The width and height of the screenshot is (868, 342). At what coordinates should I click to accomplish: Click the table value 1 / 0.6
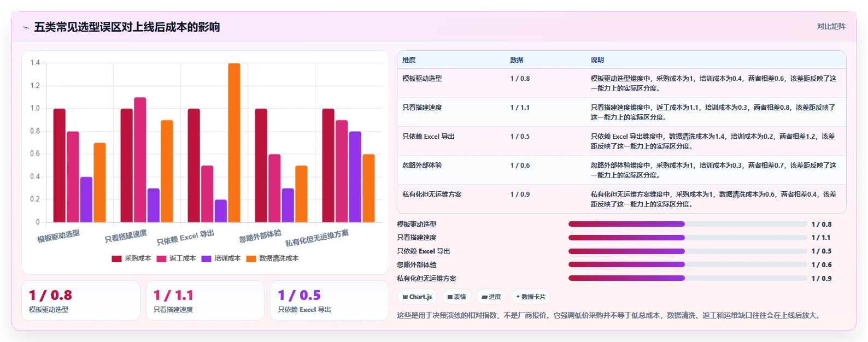[x=520, y=166]
